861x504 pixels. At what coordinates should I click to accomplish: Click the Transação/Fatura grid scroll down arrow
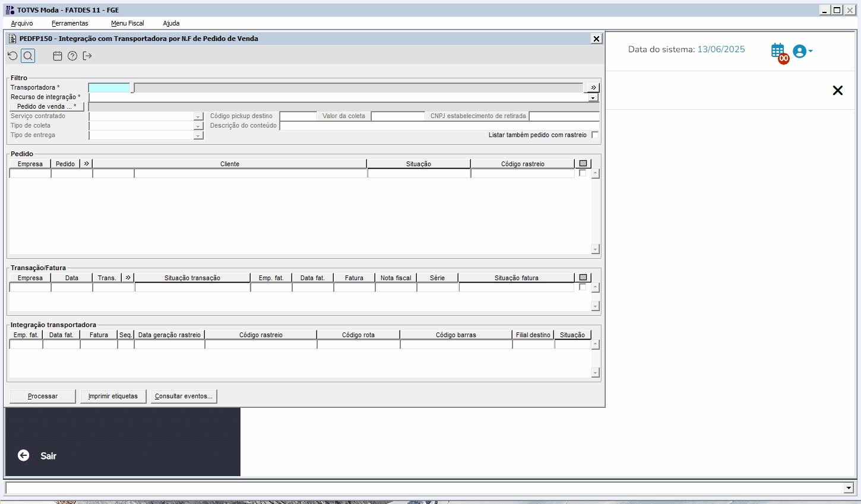click(x=595, y=306)
